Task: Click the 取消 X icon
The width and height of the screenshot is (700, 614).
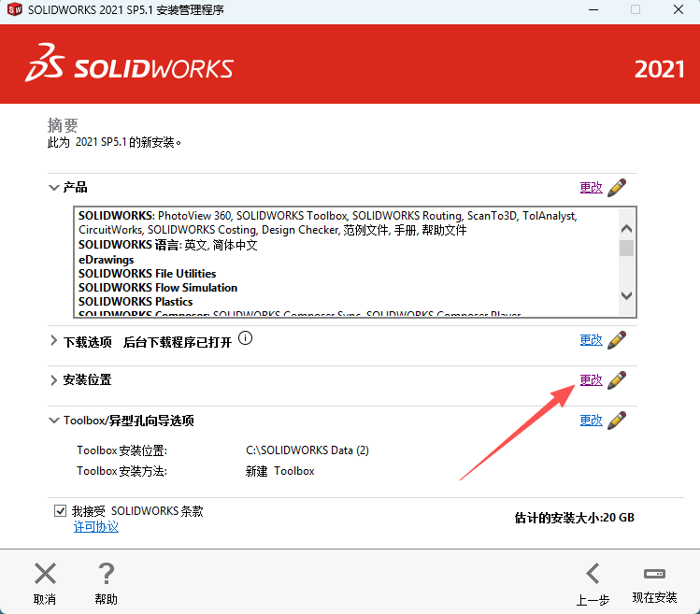Action: point(45,574)
